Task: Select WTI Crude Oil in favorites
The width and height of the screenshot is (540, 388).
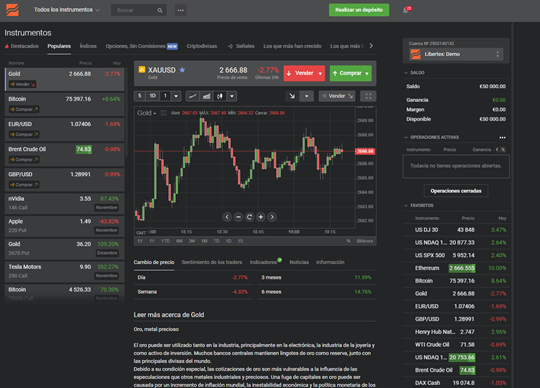Action: (x=456, y=345)
